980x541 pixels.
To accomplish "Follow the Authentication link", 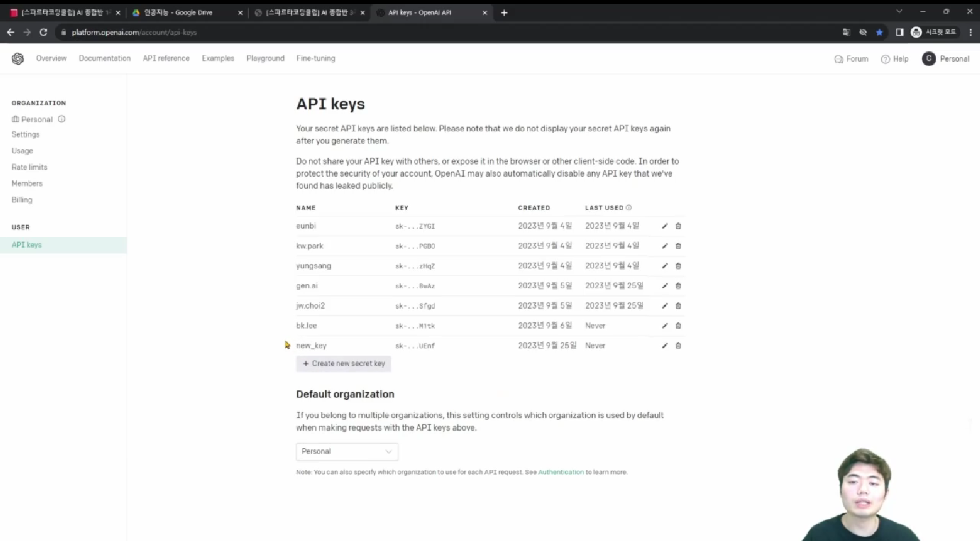I will click(561, 472).
